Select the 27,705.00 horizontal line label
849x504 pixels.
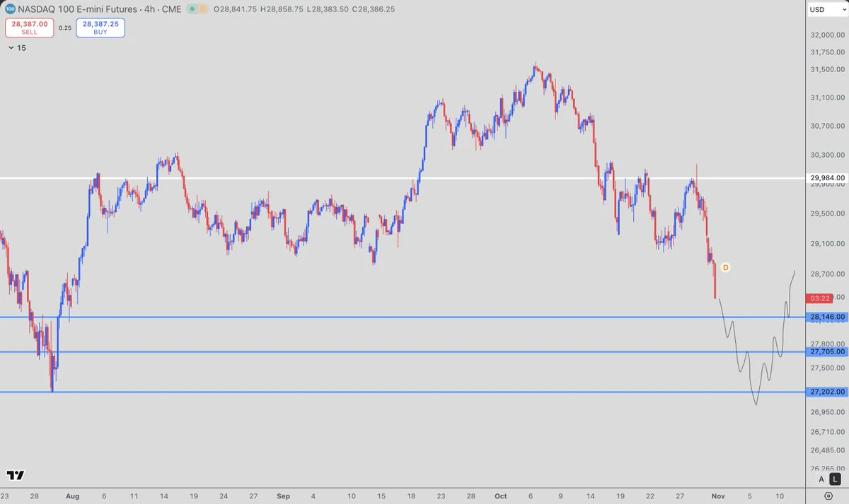[x=826, y=351]
